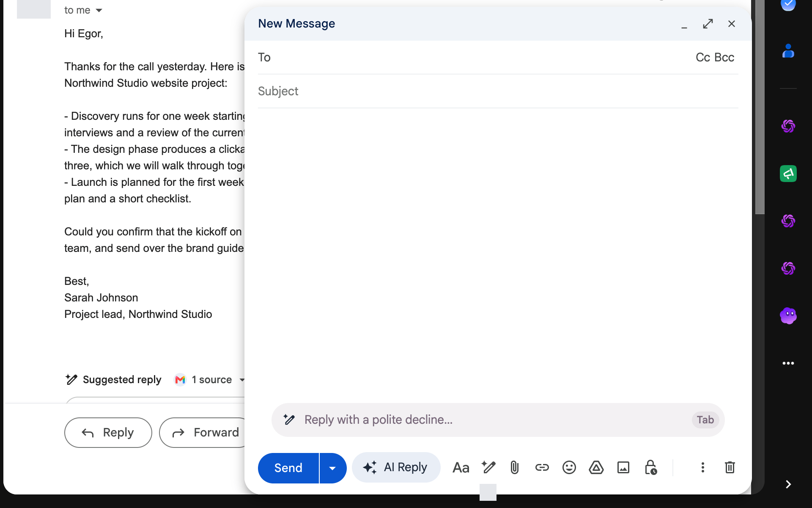812x508 pixels.
Task: Click the Help me write pencil icon in toolbar
Action: tap(488, 467)
